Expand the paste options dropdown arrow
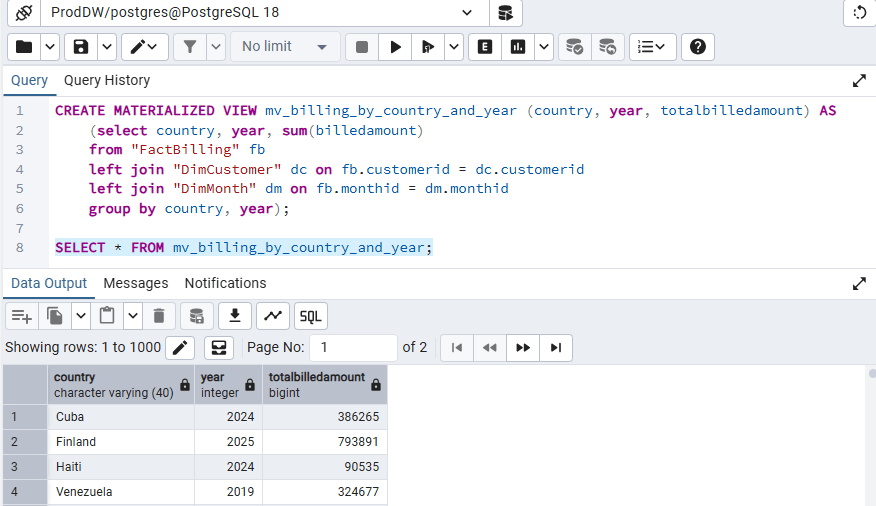 (133, 316)
